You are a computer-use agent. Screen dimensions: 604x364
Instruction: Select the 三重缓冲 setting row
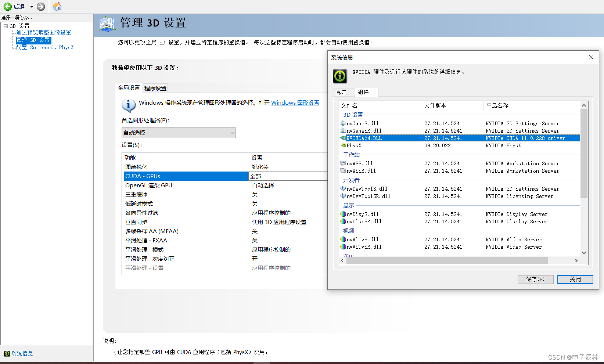(x=225, y=195)
